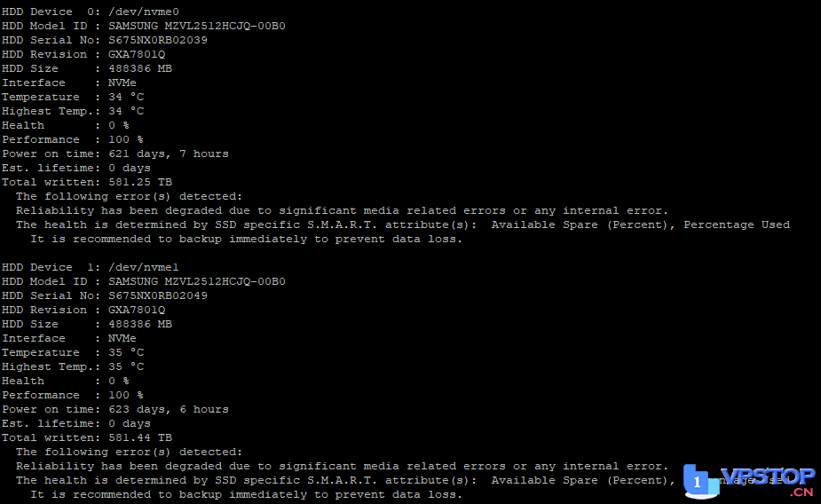Screen dimensions: 821x504
Task: Click the 621 days, 7 hours power-on value
Action: (x=169, y=154)
